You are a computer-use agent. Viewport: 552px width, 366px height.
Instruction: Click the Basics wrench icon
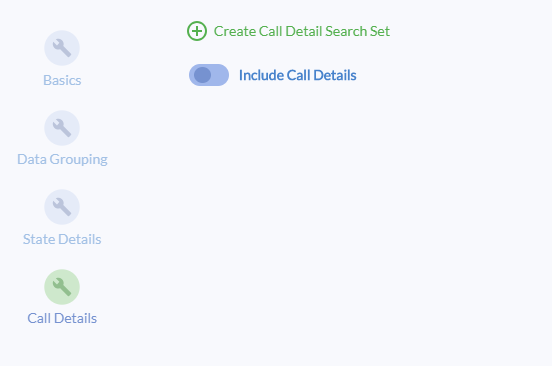pos(62,48)
